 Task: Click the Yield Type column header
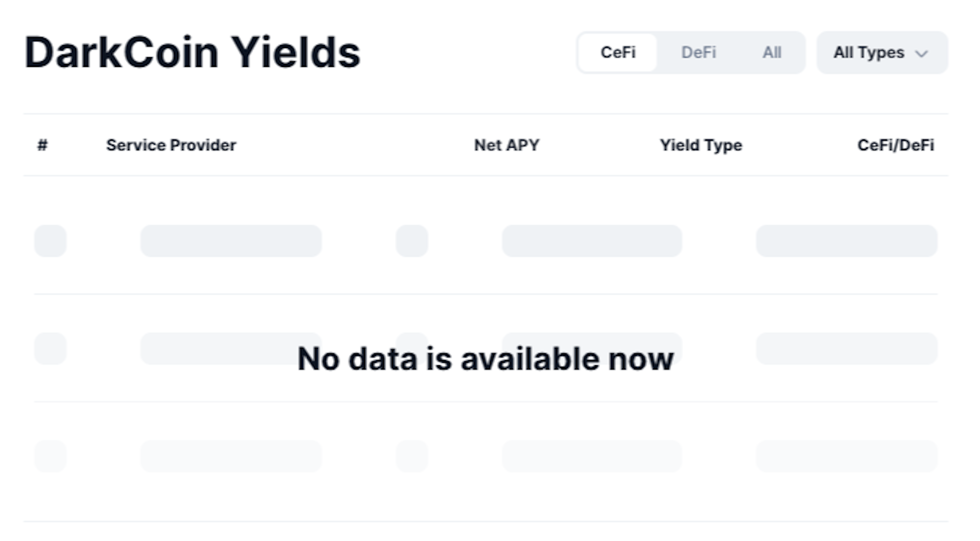click(700, 145)
